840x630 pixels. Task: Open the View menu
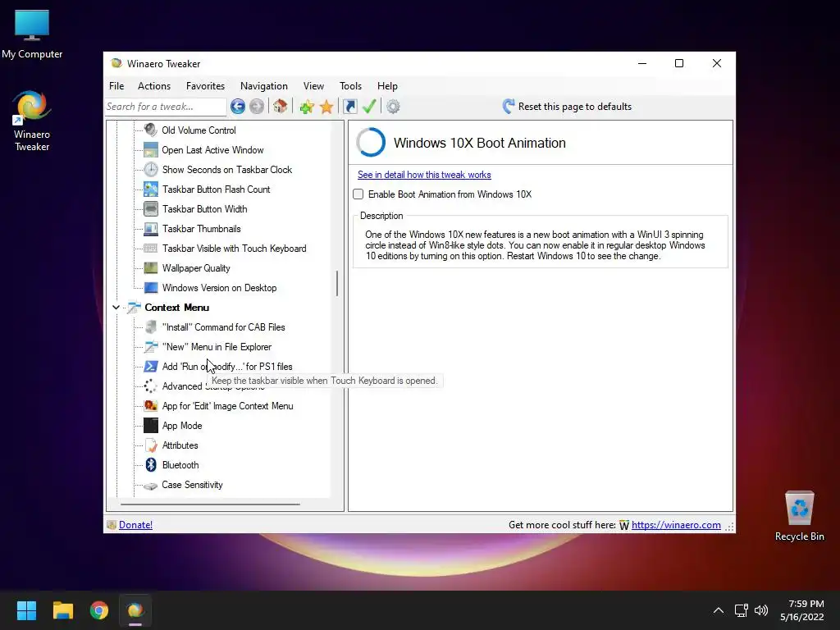pos(313,85)
